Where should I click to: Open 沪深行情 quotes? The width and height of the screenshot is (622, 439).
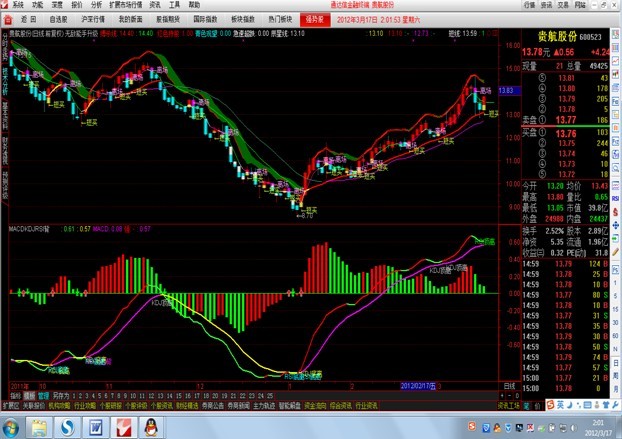[93, 19]
